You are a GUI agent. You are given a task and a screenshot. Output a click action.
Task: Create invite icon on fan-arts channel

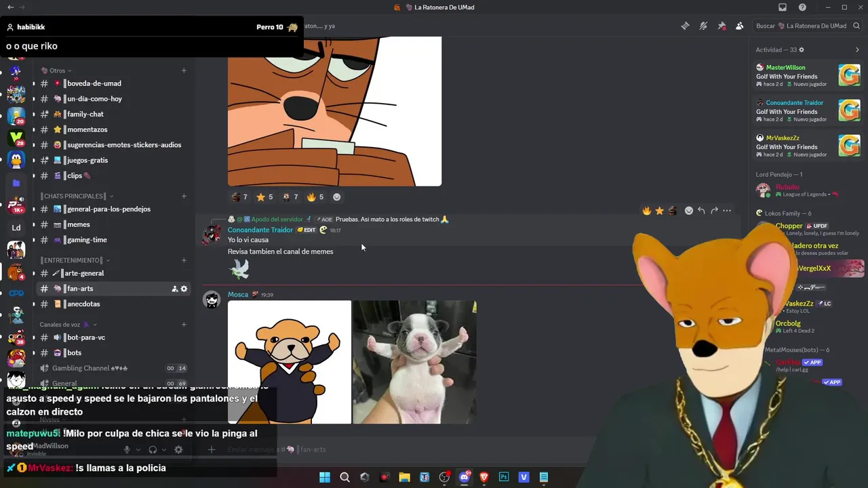pyautogui.click(x=174, y=289)
